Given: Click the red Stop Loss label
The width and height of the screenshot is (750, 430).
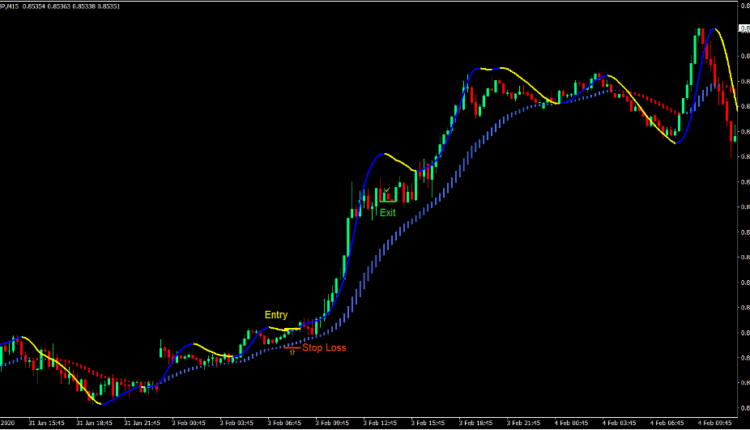Looking at the screenshot, I should (325, 348).
